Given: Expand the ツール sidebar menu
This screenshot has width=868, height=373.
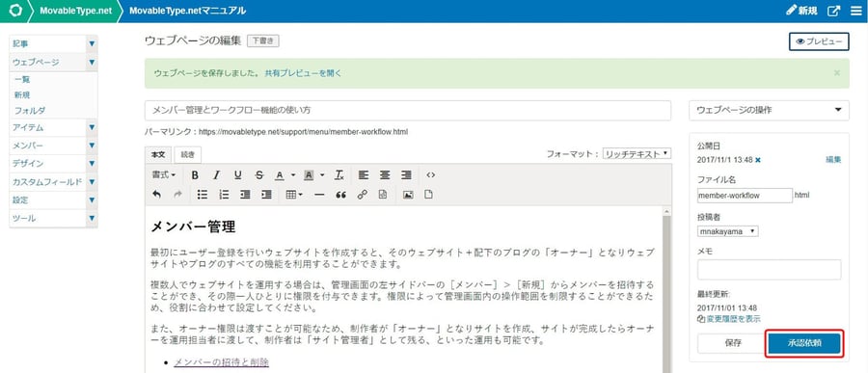Looking at the screenshot, I should click(x=92, y=219).
